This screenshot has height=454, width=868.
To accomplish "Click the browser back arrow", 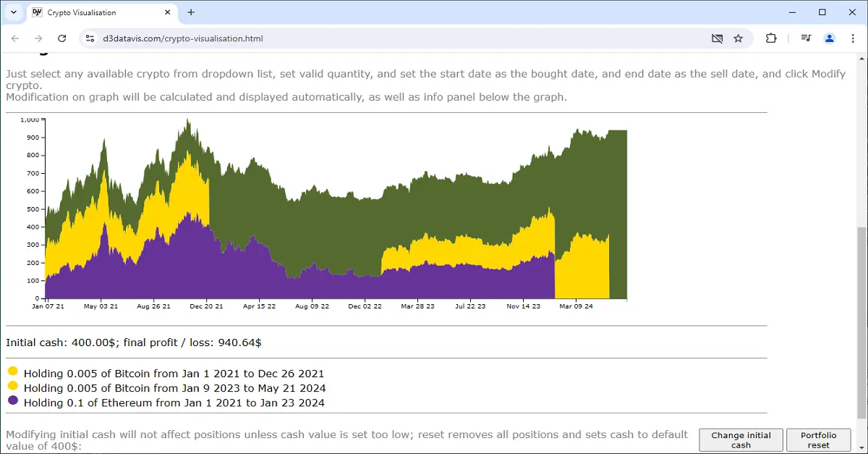I will pos(15,38).
